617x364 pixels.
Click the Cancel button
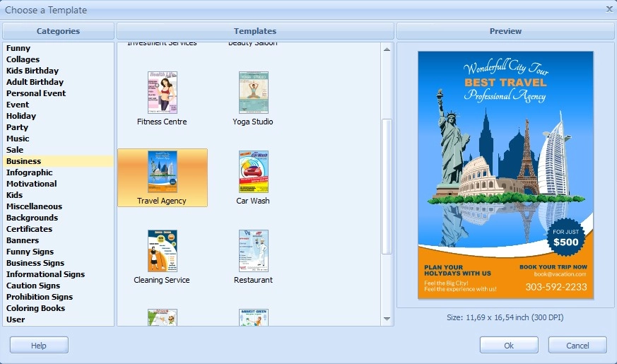[577, 345]
